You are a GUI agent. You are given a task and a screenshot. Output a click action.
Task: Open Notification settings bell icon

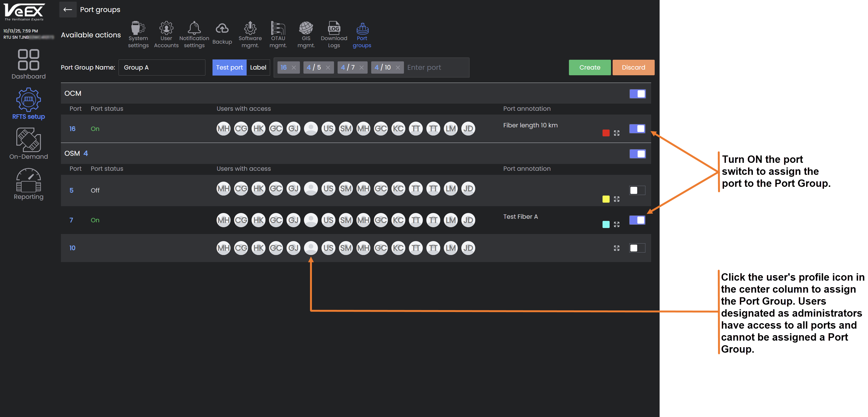tap(194, 28)
